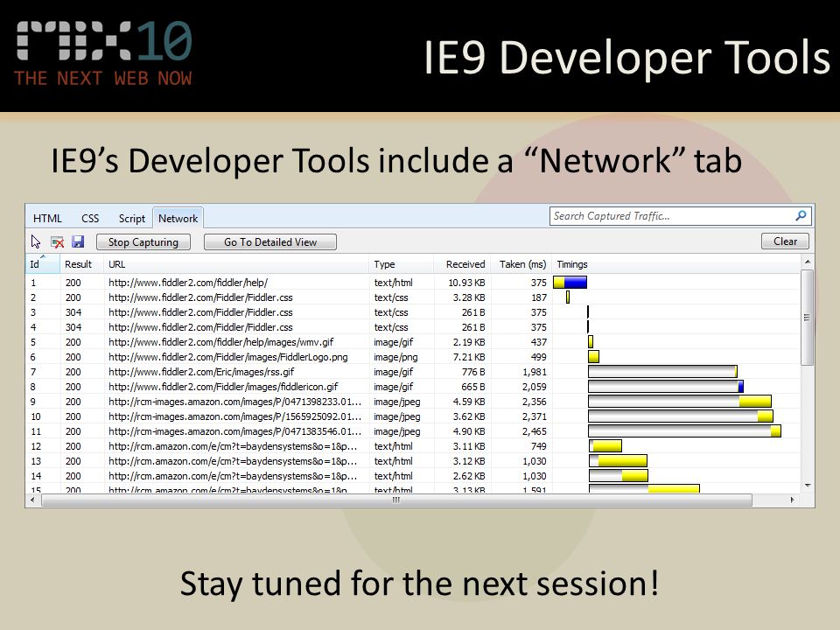The width and height of the screenshot is (840, 630).
Task: Select the fiddler/help/ URL row
Action: point(188,283)
